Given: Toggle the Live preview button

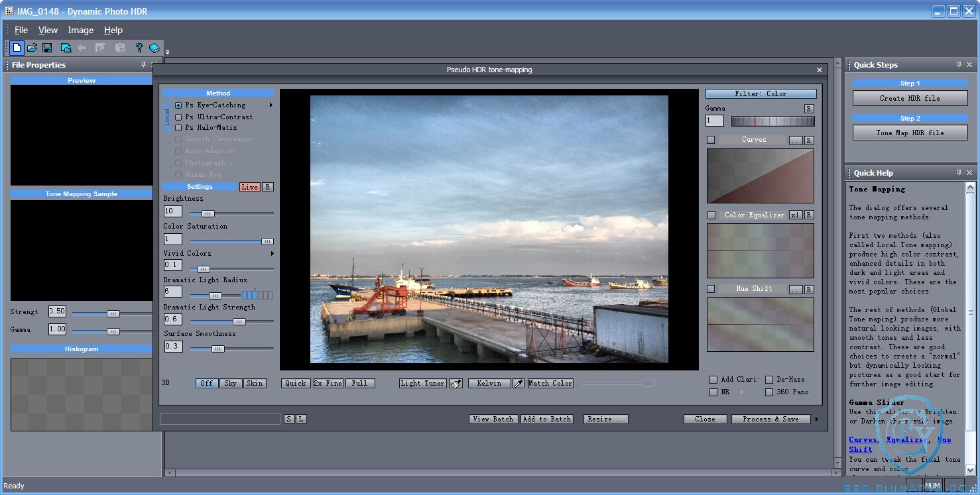Looking at the screenshot, I should tap(250, 187).
